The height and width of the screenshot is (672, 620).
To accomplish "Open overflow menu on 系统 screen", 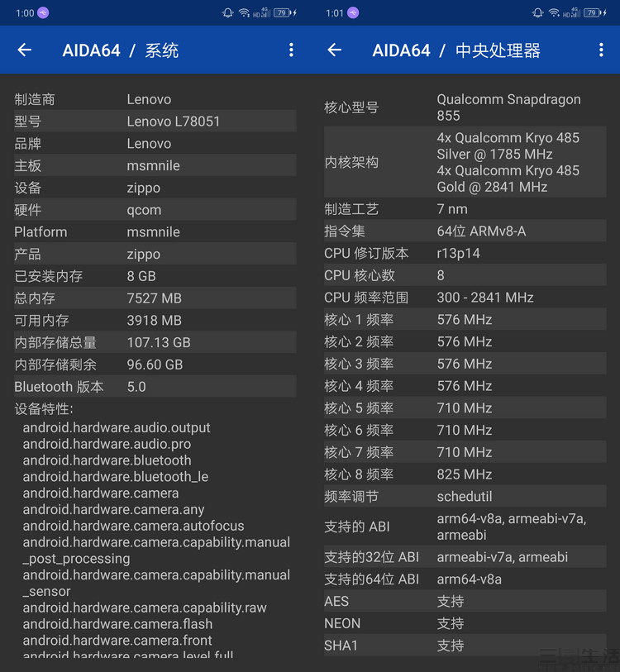I will click(291, 50).
